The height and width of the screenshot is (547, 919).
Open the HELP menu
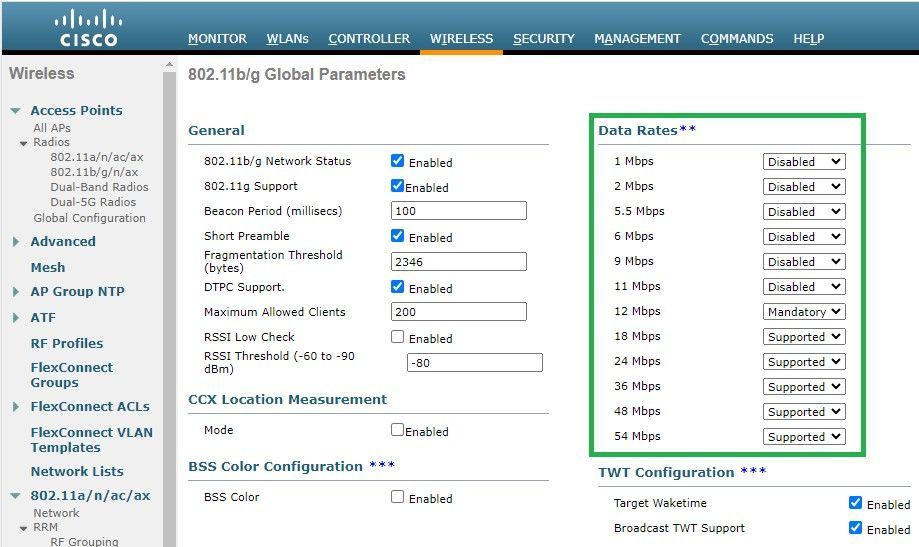tap(808, 39)
